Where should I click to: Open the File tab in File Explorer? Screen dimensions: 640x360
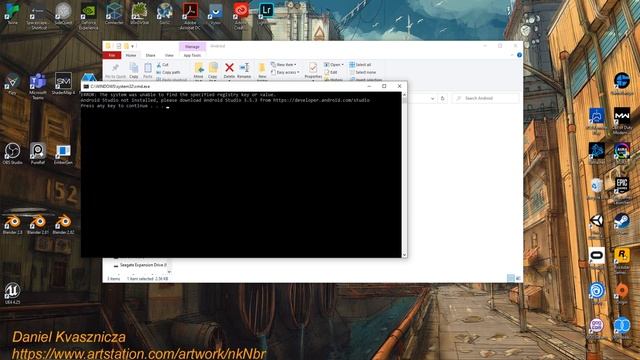pyautogui.click(x=112, y=55)
